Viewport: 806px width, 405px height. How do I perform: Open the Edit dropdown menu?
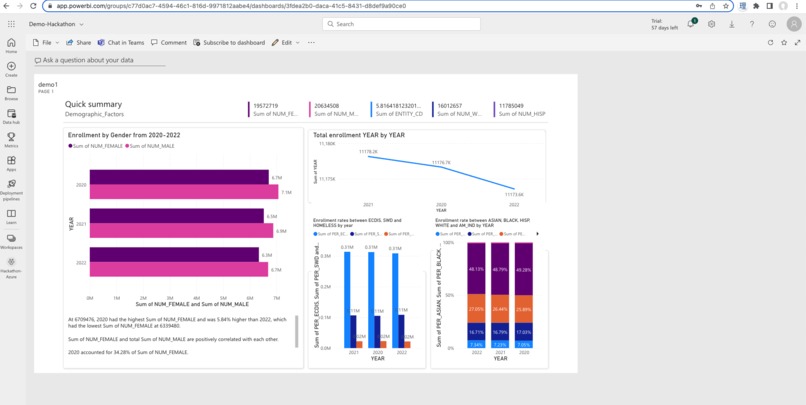click(285, 43)
